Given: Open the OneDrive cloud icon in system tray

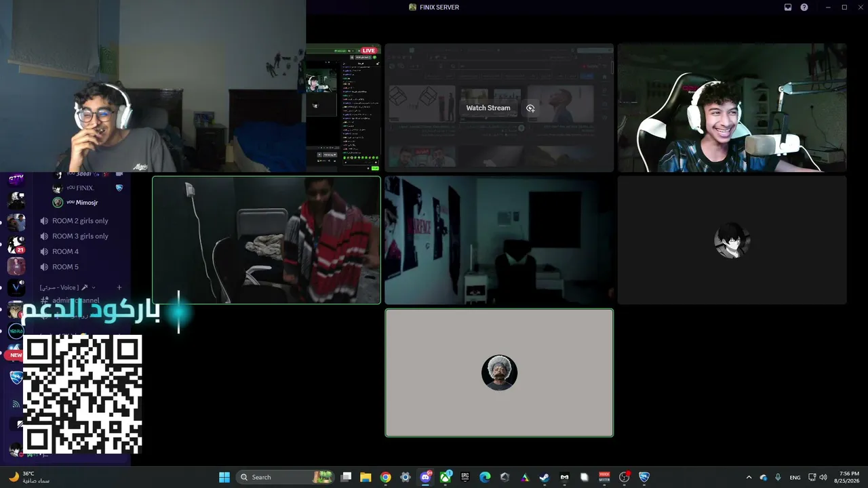Looking at the screenshot, I should 764,477.
